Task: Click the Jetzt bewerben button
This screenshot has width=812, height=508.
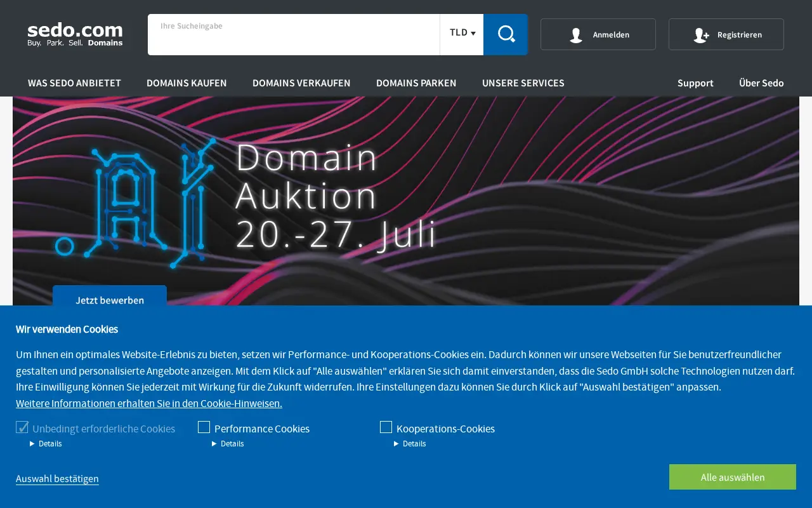Action: [110, 297]
